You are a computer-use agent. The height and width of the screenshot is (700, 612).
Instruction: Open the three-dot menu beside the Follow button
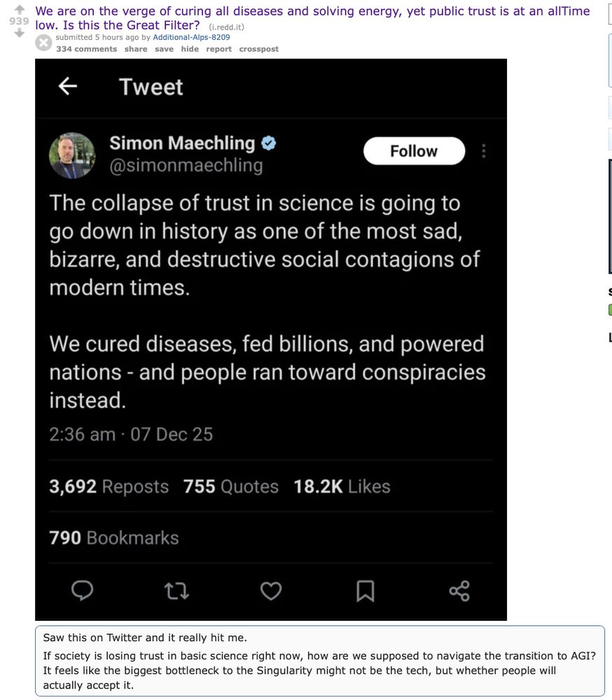pyautogui.click(x=483, y=150)
